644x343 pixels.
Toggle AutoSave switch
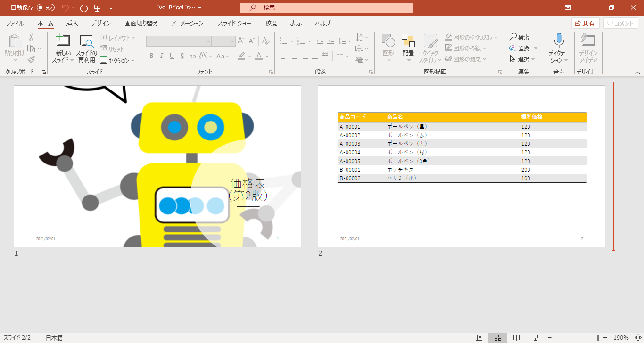46,8
